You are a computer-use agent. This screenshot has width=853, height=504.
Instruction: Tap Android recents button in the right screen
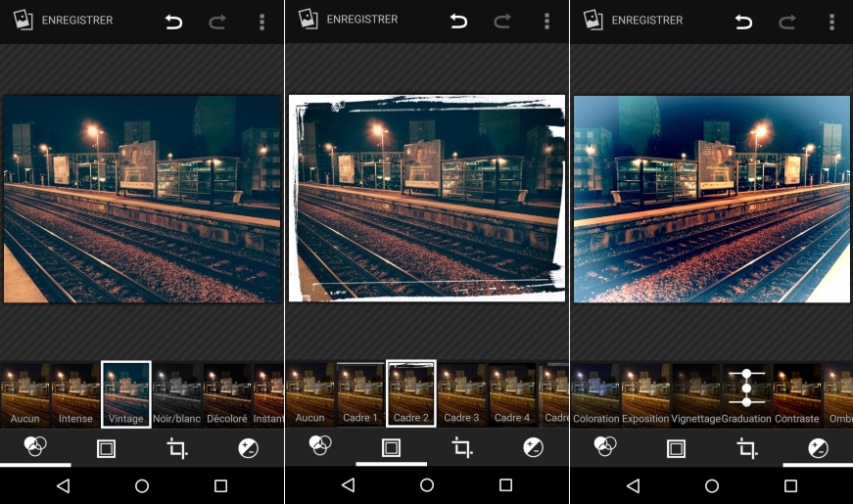click(791, 485)
